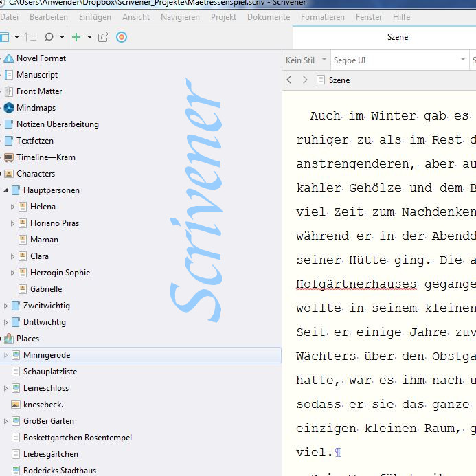Open the Segoe UI font dropdown

click(x=400, y=60)
